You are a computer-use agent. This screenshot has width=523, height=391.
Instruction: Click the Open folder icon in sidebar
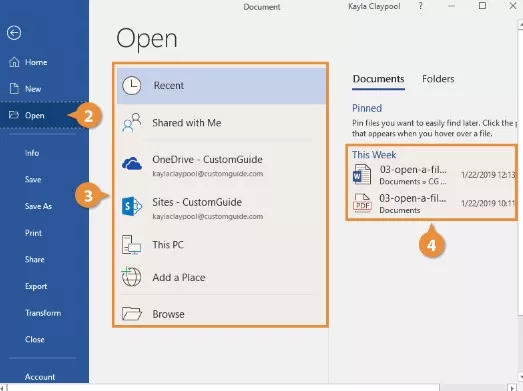14,115
